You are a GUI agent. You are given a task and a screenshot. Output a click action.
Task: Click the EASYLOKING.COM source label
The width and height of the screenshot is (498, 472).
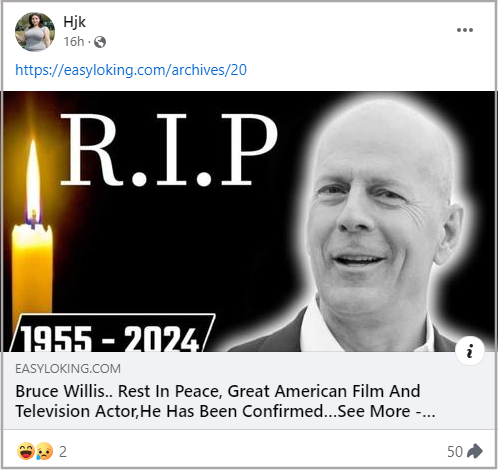pos(68,369)
